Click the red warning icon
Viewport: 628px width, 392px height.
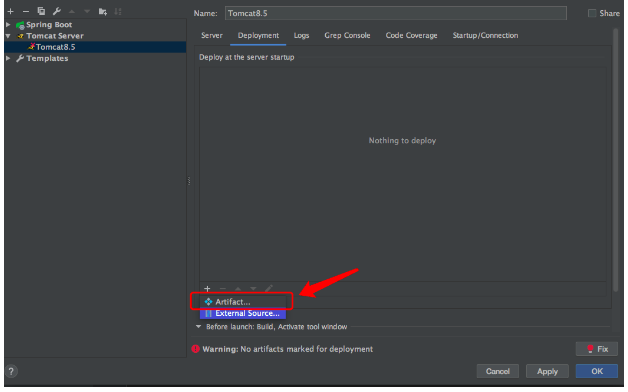(195, 349)
